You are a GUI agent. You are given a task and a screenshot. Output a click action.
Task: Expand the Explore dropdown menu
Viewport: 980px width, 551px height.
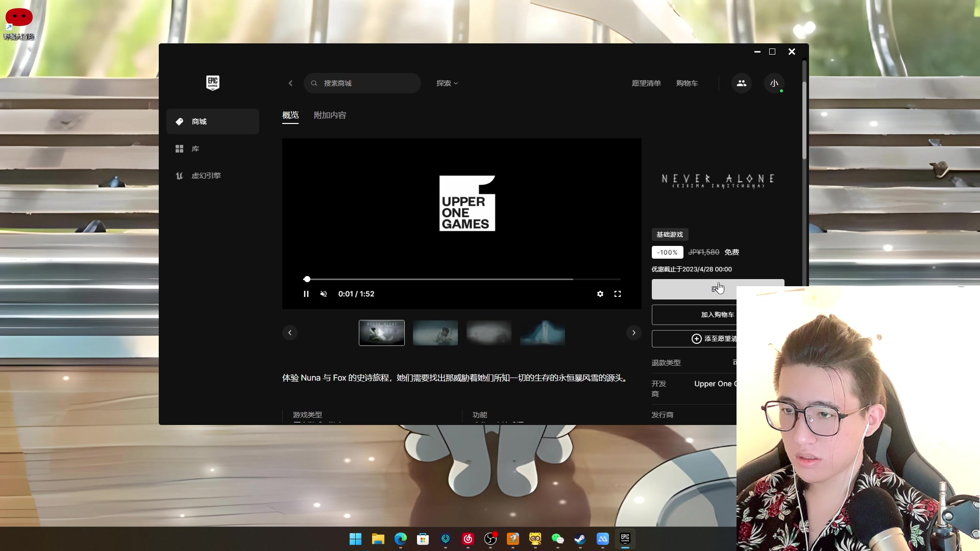coord(447,83)
